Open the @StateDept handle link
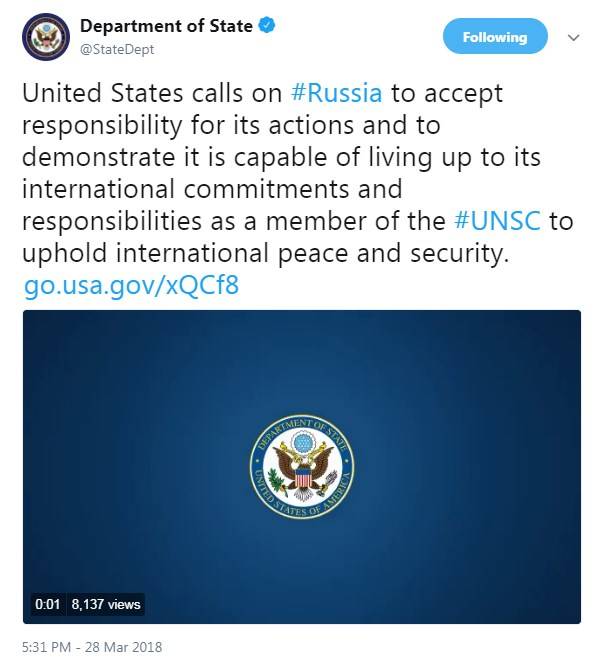The height and width of the screenshot is (666, 603). 117,49
